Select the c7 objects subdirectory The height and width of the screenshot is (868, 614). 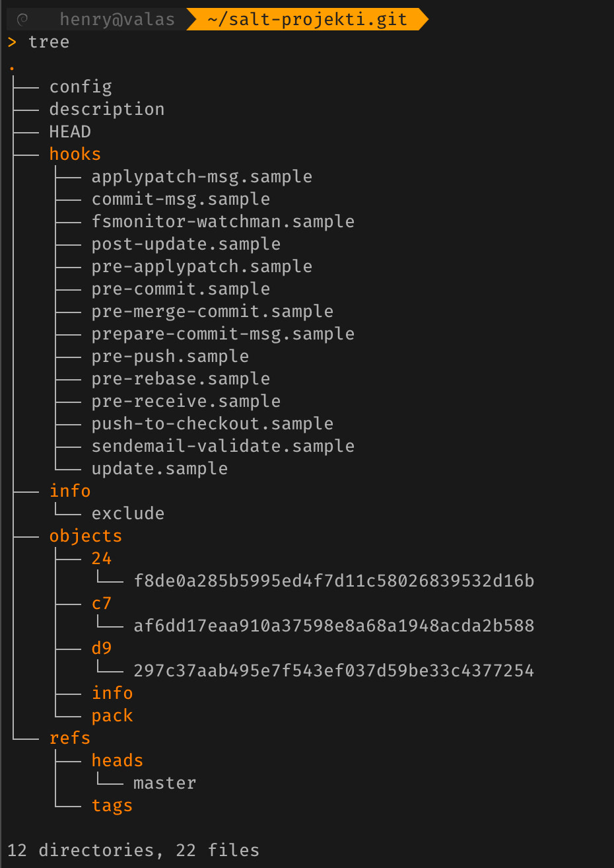click(x=101, y=604)
